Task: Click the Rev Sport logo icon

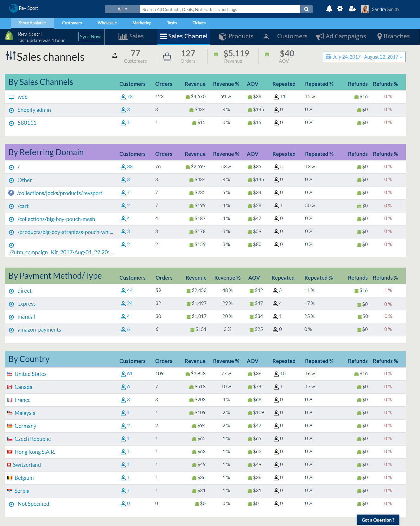Action: pyautogui.click(x=13, y=8)
